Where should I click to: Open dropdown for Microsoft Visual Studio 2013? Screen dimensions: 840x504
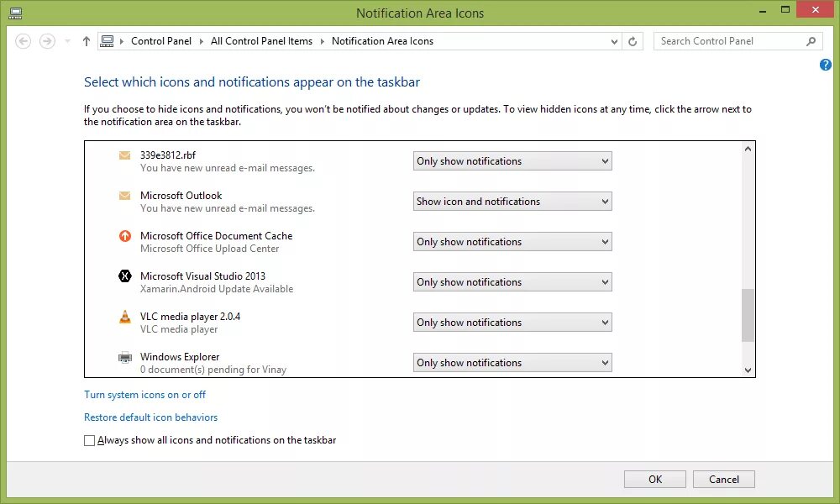[x=512, y=282]
